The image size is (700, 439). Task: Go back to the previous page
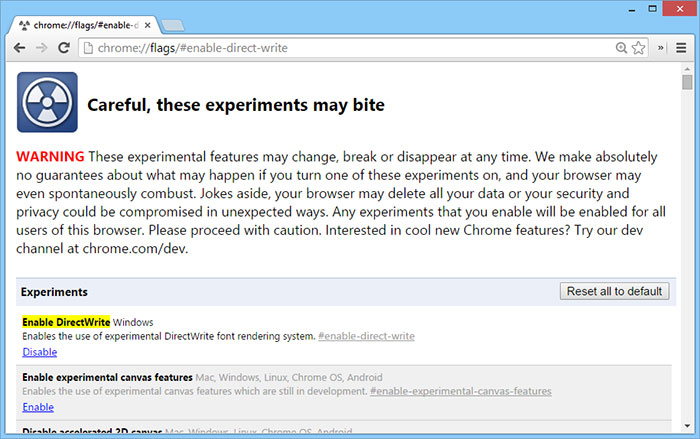click(19, 47)
